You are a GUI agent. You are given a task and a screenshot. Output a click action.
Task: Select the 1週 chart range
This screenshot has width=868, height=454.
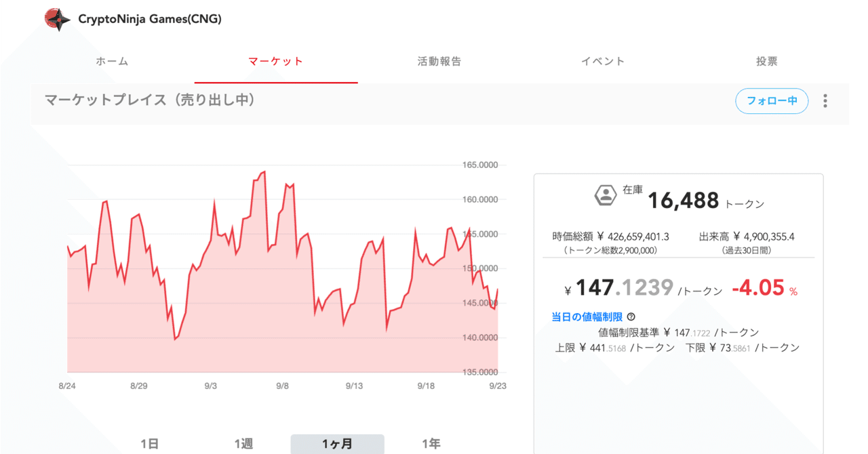coord(243,444)
